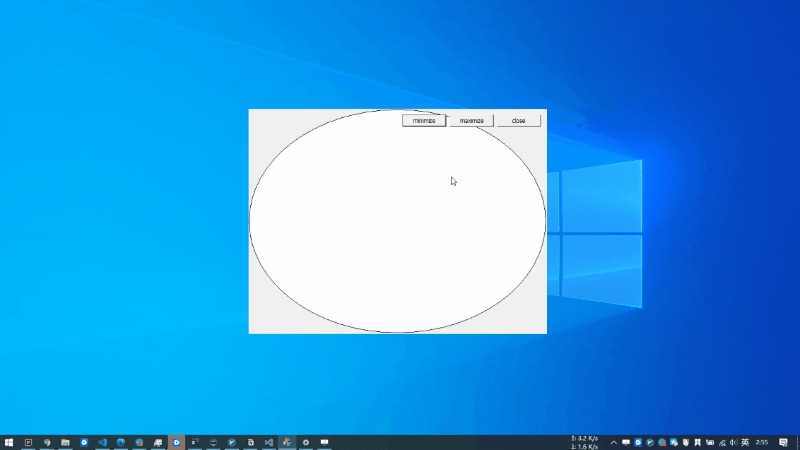Image resolution: width=800 pixels, height=450 pixels.
Task: Launch Visual Studio Code from the taskbar
Action: [x=102, y=442]
